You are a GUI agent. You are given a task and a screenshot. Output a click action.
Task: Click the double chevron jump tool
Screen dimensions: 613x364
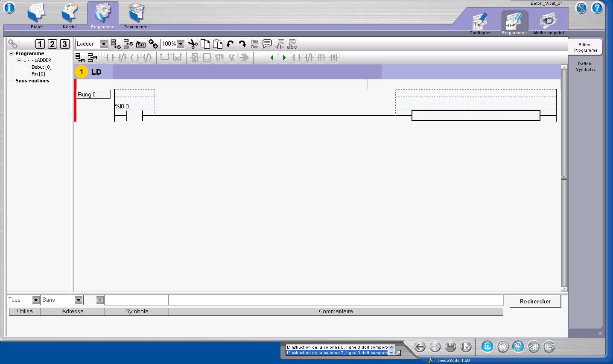[x=244, y=57]
